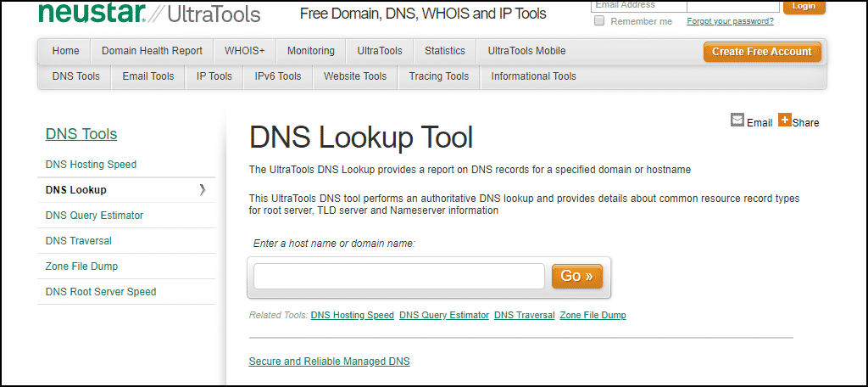This screenshot has height=387, width=868.
Task: Click the DNS Lookup Tool heading
Action: 361,137
